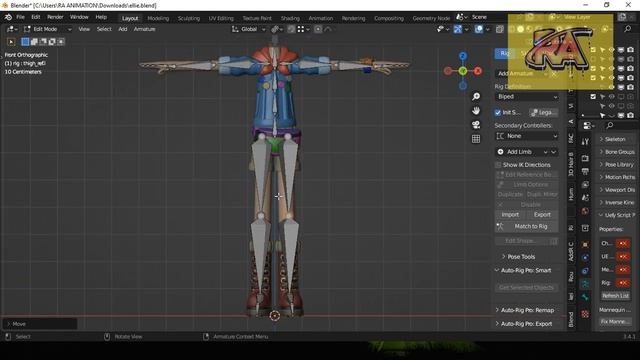
Task: Click the outliner search icon
Action: pos(628,29)
